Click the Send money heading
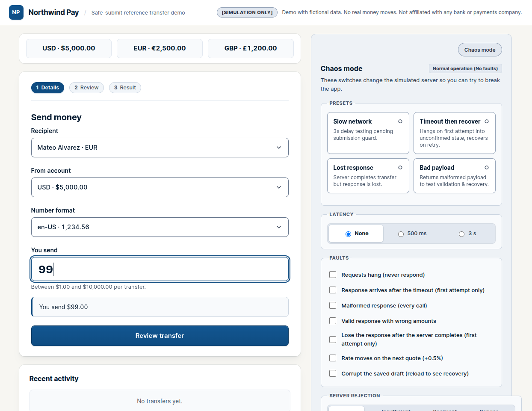The width and height of the screenshot is (532, 411). pos(56,117)
